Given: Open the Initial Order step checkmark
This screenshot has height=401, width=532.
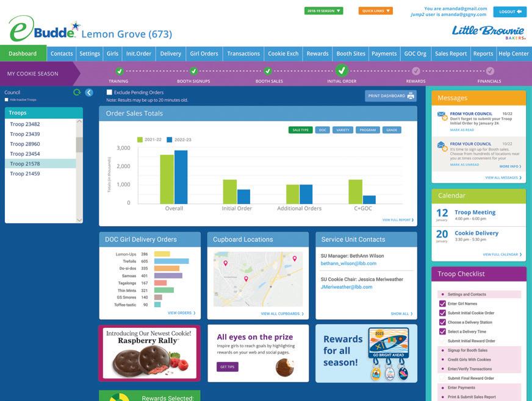Looking at the screenshot, I should [x=342, y=71].
